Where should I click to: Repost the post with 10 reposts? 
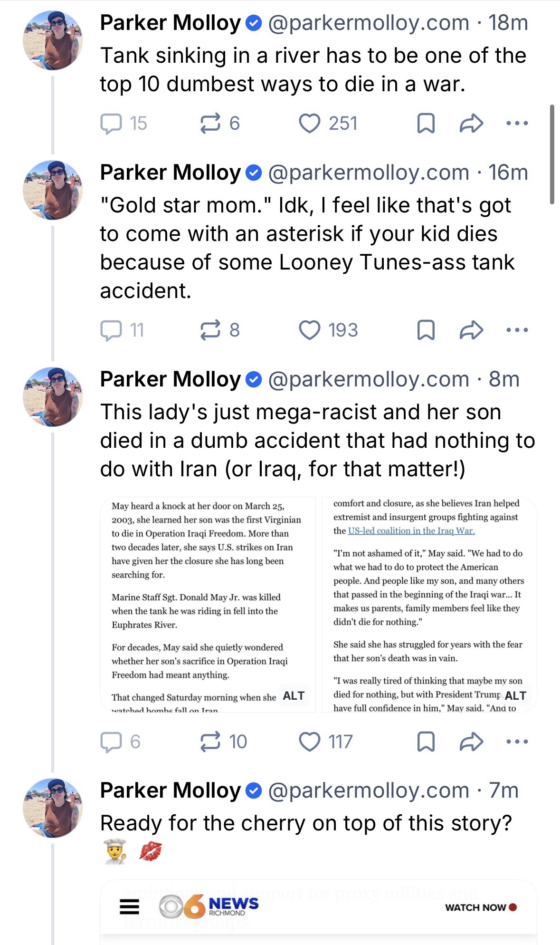[210, 742]
